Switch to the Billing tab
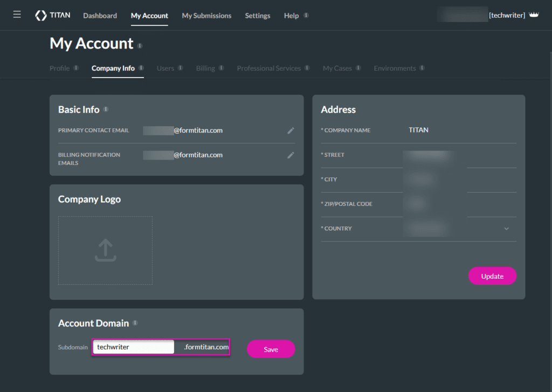The image size is (552, 392). pos(205,68)
